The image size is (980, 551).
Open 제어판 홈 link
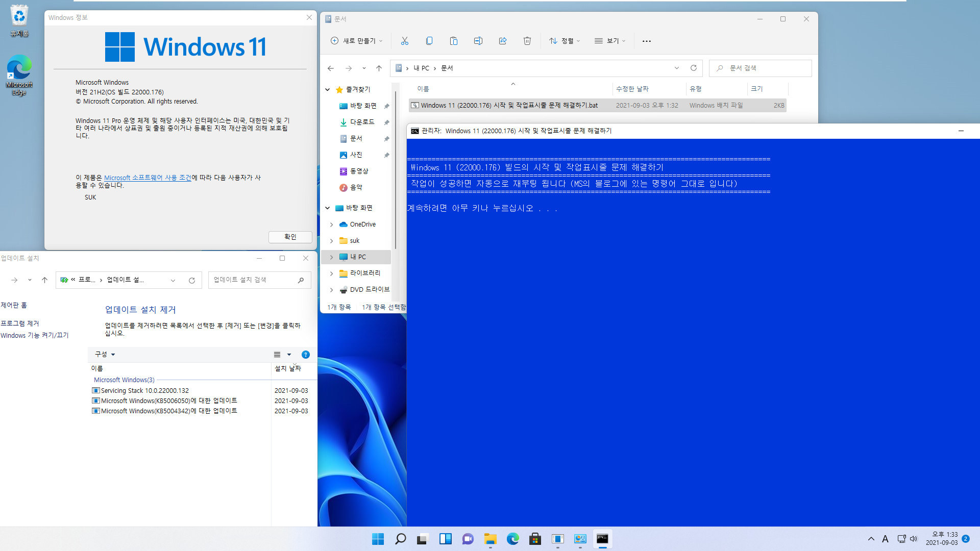[x=14, y=306]
